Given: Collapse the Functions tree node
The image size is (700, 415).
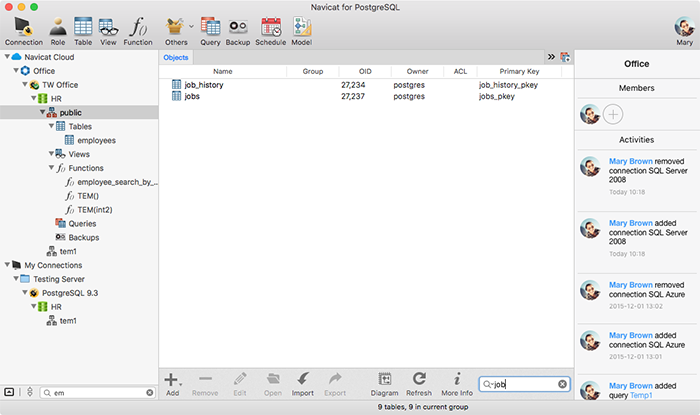Looking at the screenshot, I should pyautogui.click(x=51, y=167).
